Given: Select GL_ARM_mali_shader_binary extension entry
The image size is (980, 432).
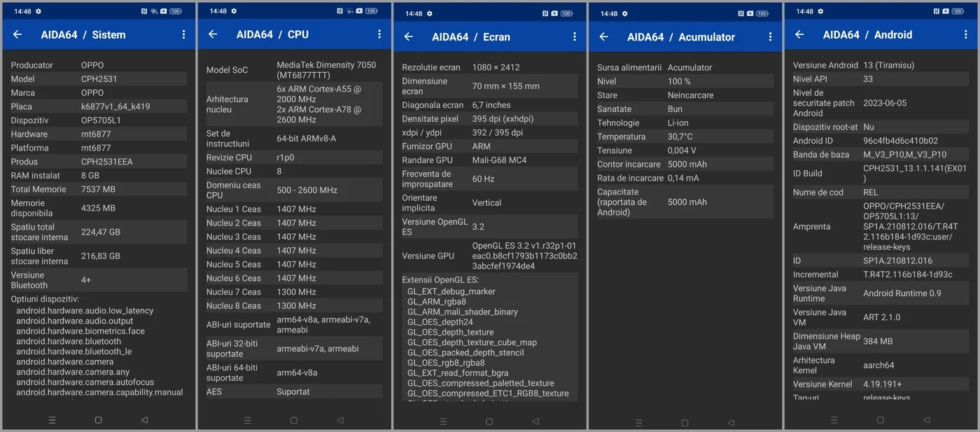Looking at the screenshot, I should [x=463, y=312].
